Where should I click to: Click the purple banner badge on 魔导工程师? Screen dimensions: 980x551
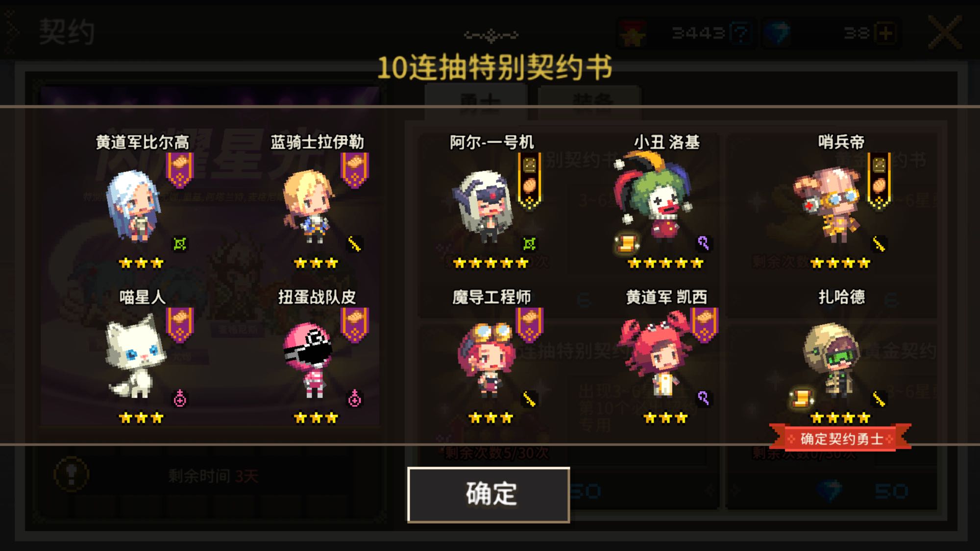[529, 325]
